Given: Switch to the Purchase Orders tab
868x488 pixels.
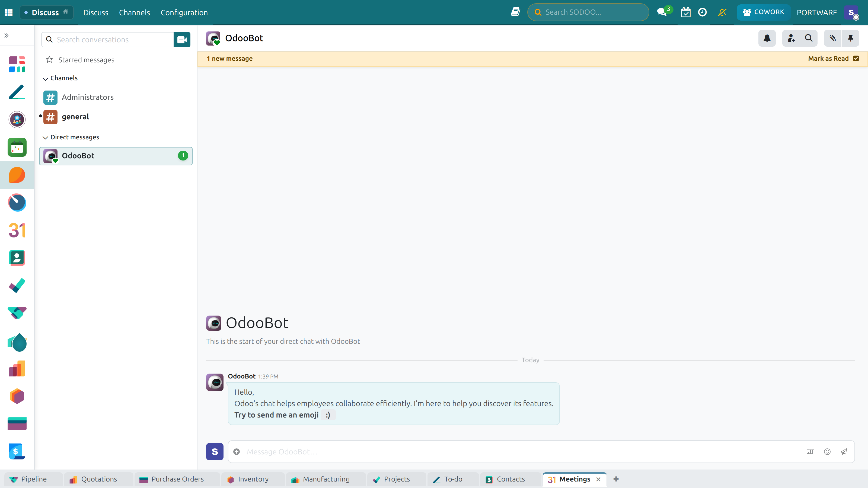Looking at the screenshot, I should coord(177,479).
